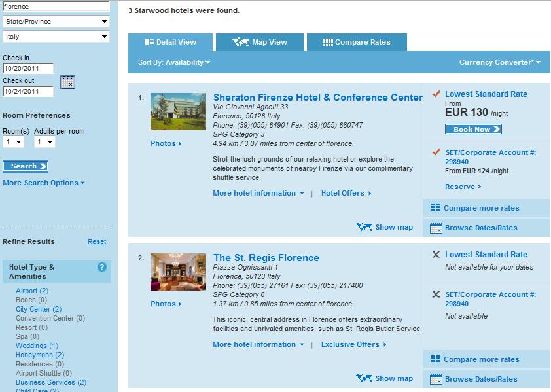This screenshot has width=551, height=392.
Task: Click Show map icon under Sheraton Firenze
Action: (x=364, y=227)
